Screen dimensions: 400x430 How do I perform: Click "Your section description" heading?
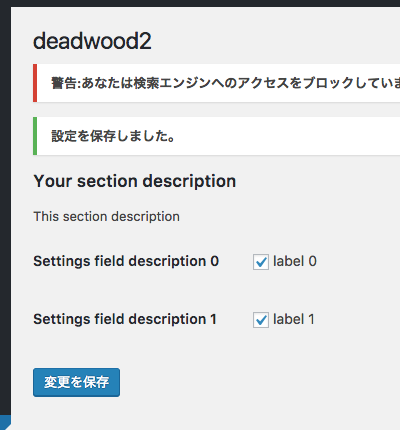point(135,182)
